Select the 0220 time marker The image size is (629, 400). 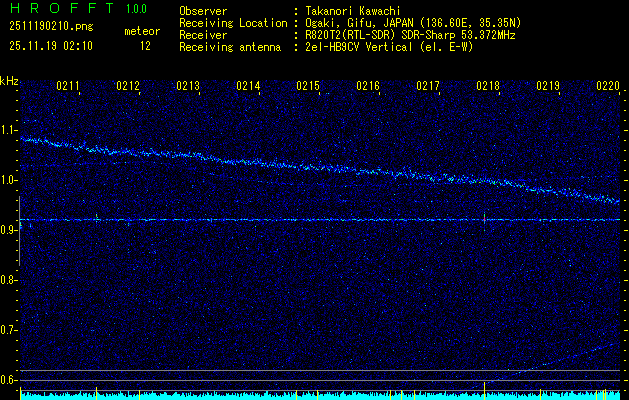[x=608, y=87]
